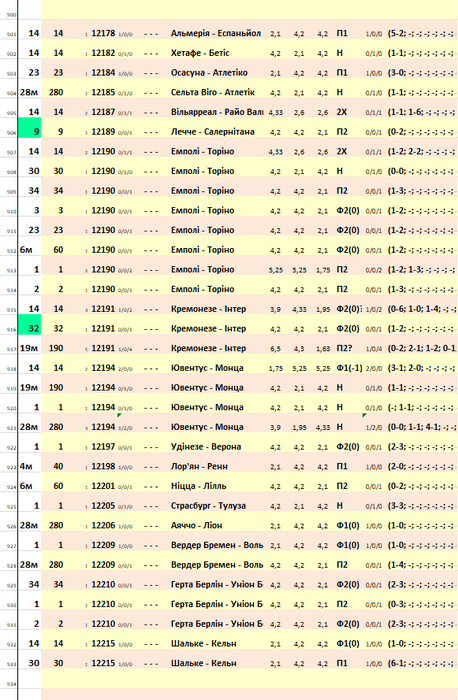Image resolution: width=458 pixels, height=700 pixels.
Task: Select the score cell starting '(5-2;'
Action: click(422, 33)
